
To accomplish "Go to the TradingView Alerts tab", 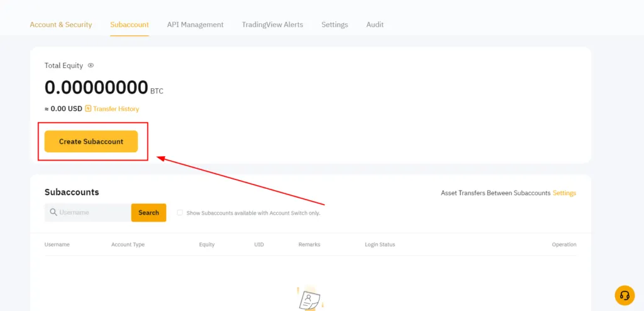I will click(272, 25).
